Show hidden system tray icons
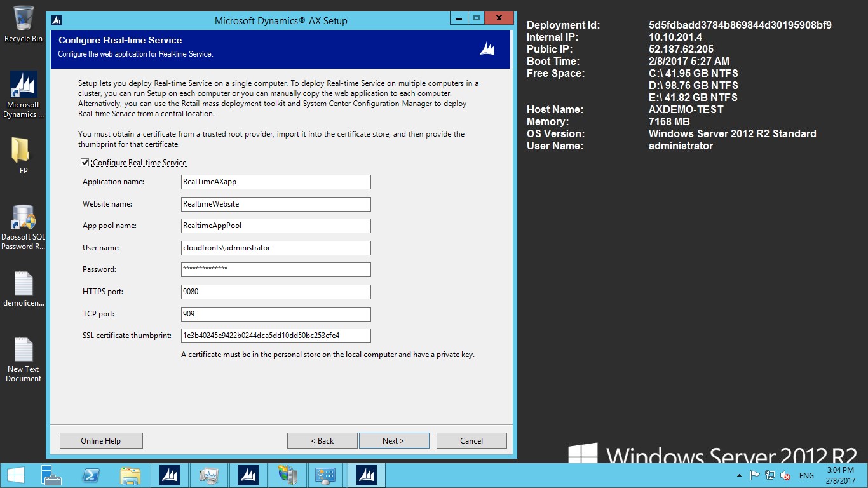Image resolution: width=868 pixels, height=488 pixels. 738,475
